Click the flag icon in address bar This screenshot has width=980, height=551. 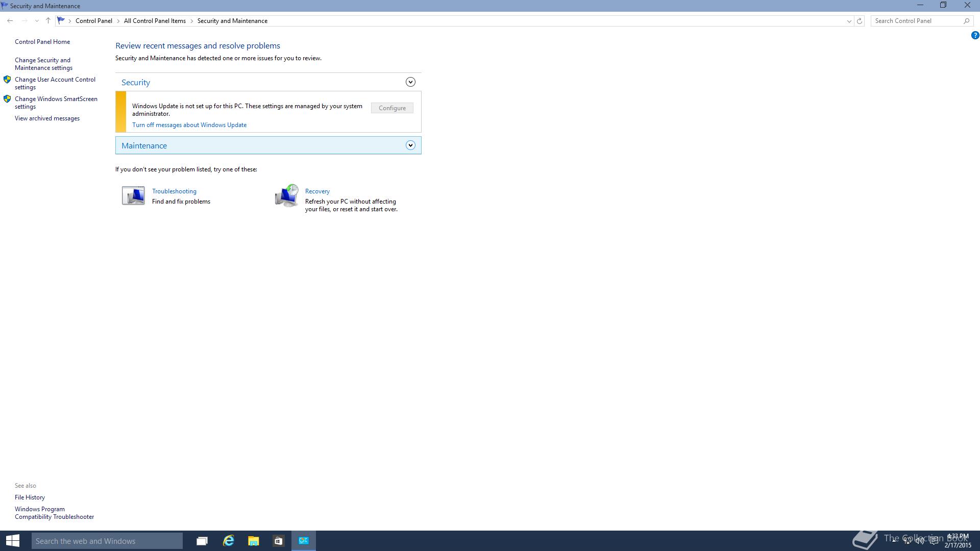61,20
